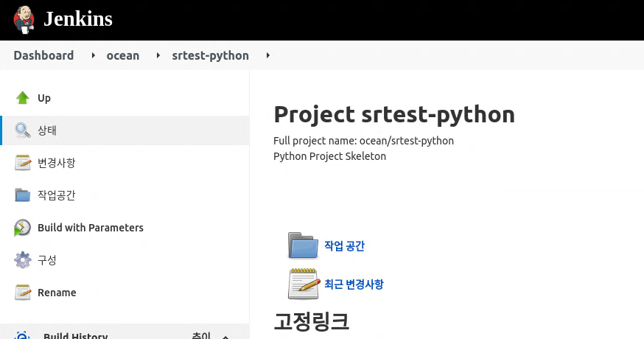Click the clock icon for Build with Parameters
The image size is (644, 339).
pos(23,228)
